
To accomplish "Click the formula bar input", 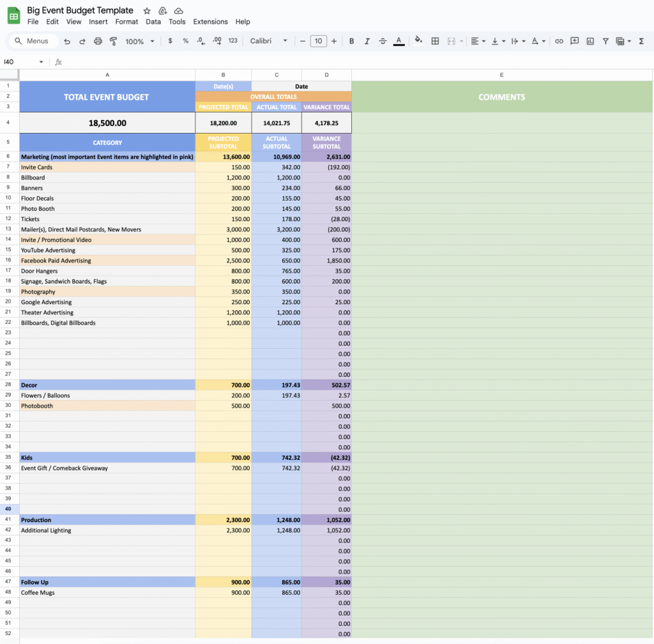I will [x=359, y=62].
